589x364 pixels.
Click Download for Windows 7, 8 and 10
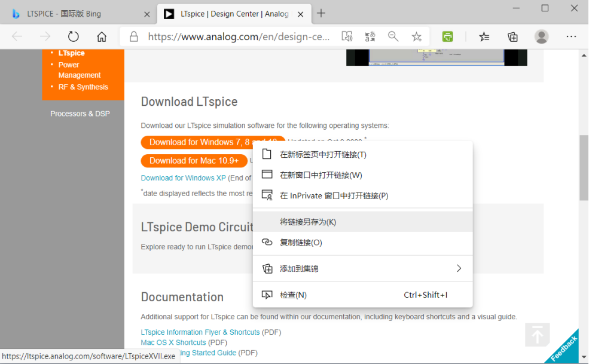[x=213, y=142]
